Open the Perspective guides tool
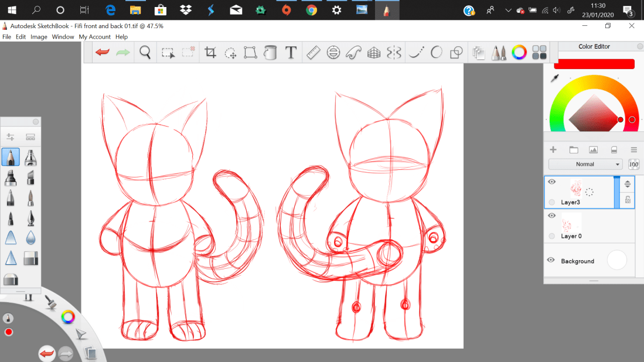644x362 pixels. coord(374,53)
